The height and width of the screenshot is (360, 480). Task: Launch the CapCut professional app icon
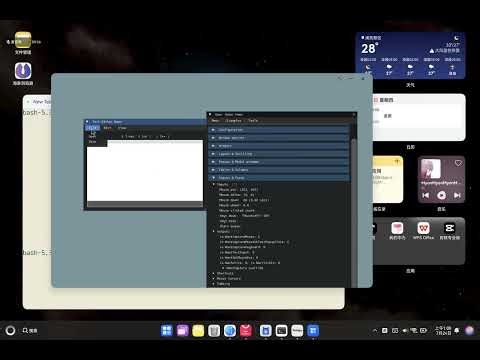tap(449, 228)
